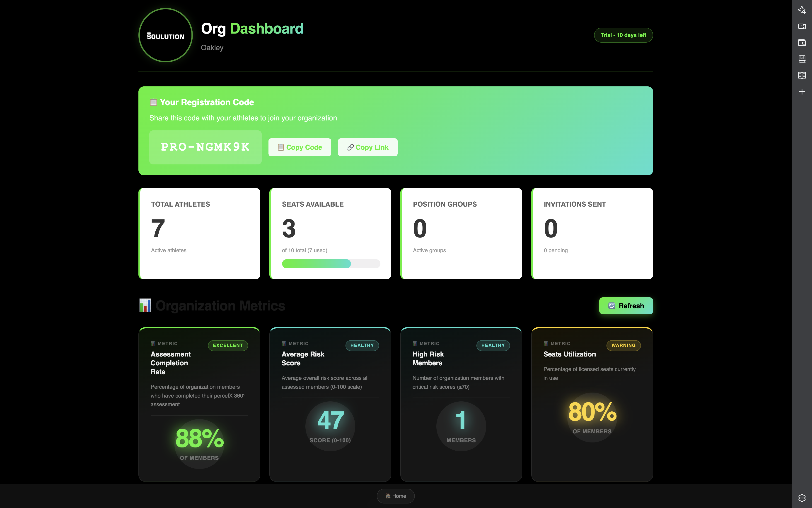Image resolution: width=812 pixels, height=508 pixels.
Task: Click the Trial - 10 days left badge
Action: [623, 35]
